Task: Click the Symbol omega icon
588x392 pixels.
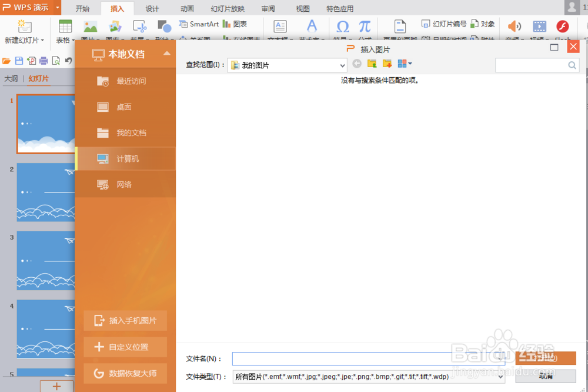Action: pos(342,26)
